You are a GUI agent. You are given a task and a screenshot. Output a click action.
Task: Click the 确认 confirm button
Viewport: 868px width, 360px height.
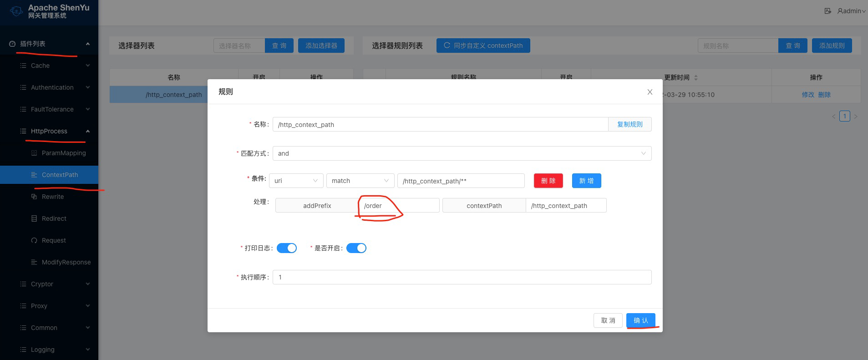coord(640,320)
